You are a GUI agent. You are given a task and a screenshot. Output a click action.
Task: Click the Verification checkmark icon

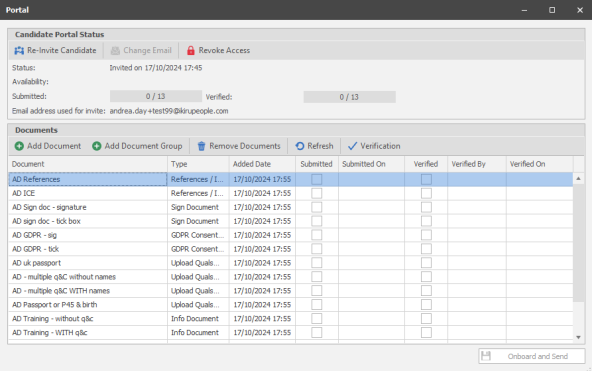352,146
